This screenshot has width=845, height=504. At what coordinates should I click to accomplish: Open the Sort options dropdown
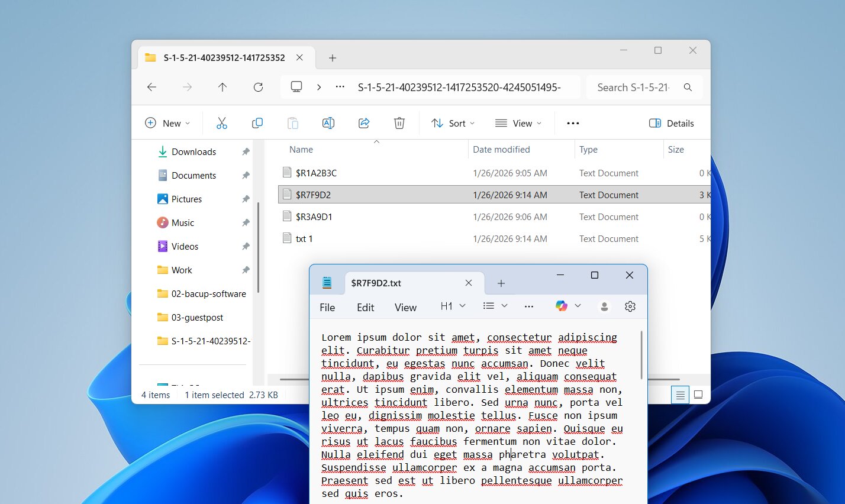tap(453, 122)
